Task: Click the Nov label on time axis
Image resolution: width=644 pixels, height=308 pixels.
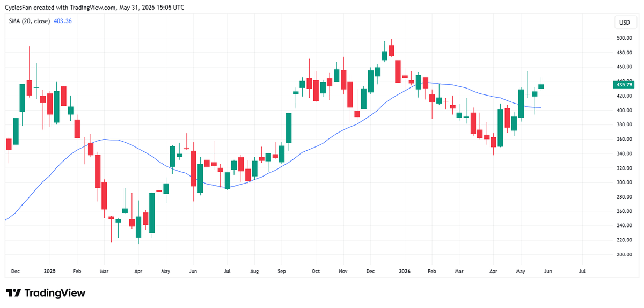Action: point(342,272)
